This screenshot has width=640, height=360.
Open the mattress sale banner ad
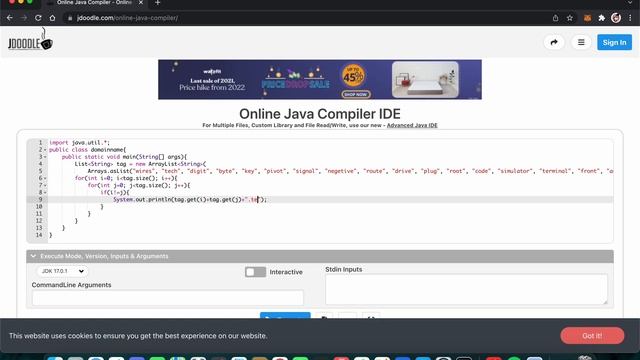tap(320, 80)
